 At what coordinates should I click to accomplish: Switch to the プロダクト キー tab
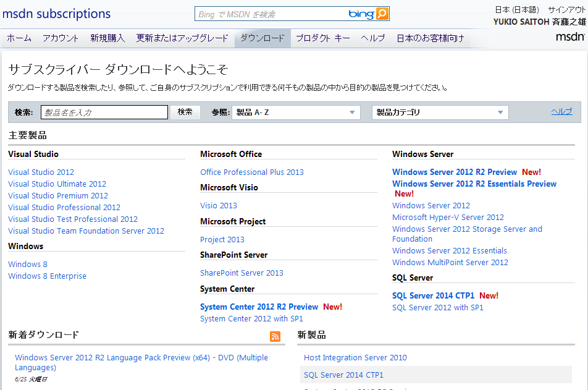[322, 38]
